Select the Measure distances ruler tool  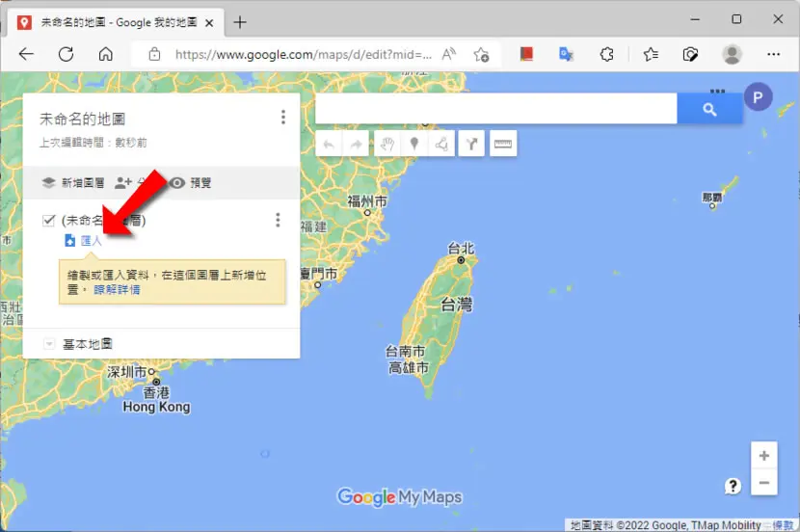click(x=503, y=145)
